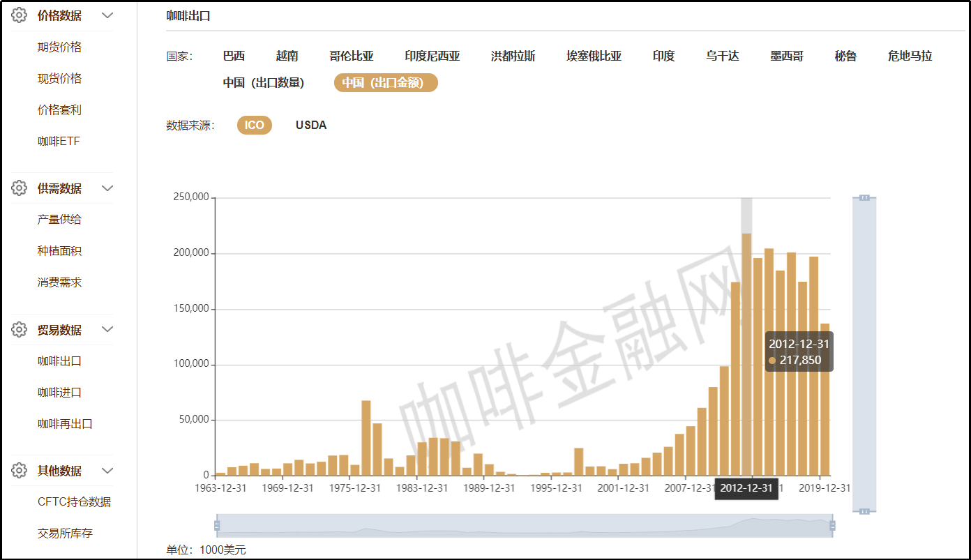The width and height of the screenshot is (971, 560).
Task: Go to 价格套利 page
Action: 59,109
